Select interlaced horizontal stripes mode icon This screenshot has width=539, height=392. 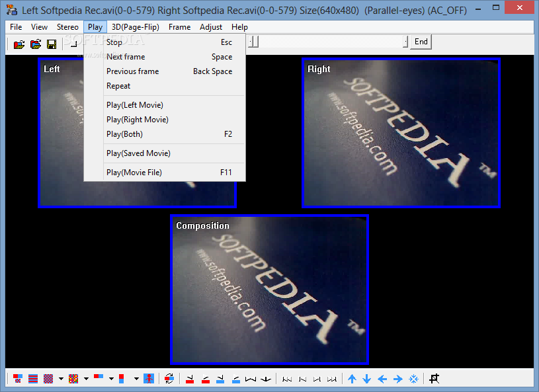click(33, 379)
